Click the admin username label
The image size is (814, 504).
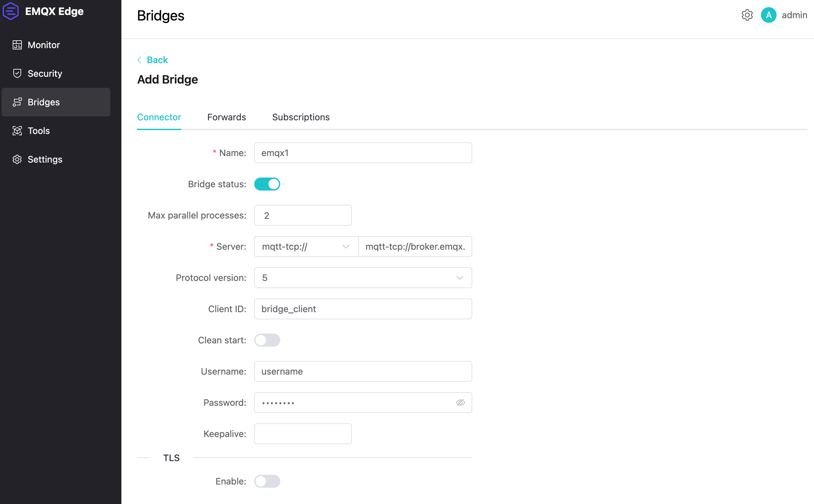tap(794, 15)
